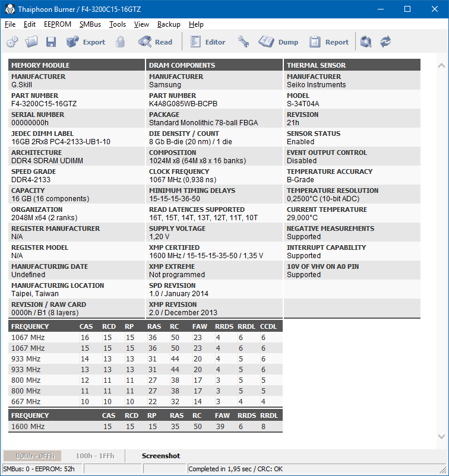Click the XMP certified 1600 MHz profile value
Screen dimensions: 449x476
(206, 256)
